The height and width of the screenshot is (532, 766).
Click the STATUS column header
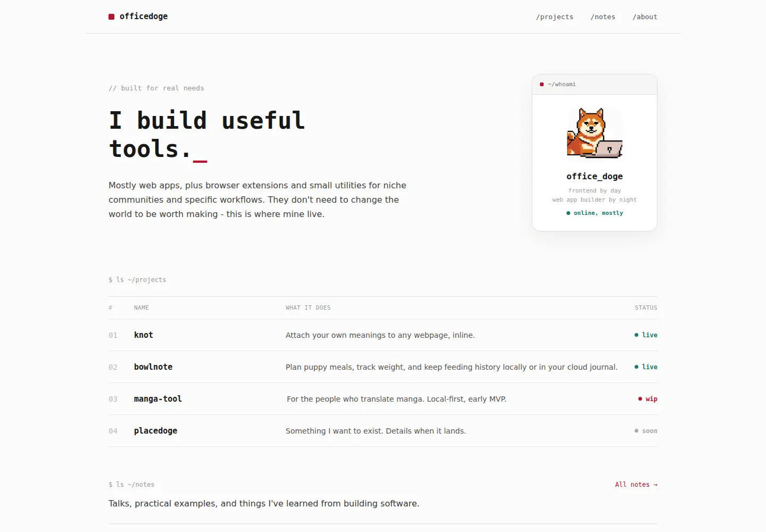646,307
